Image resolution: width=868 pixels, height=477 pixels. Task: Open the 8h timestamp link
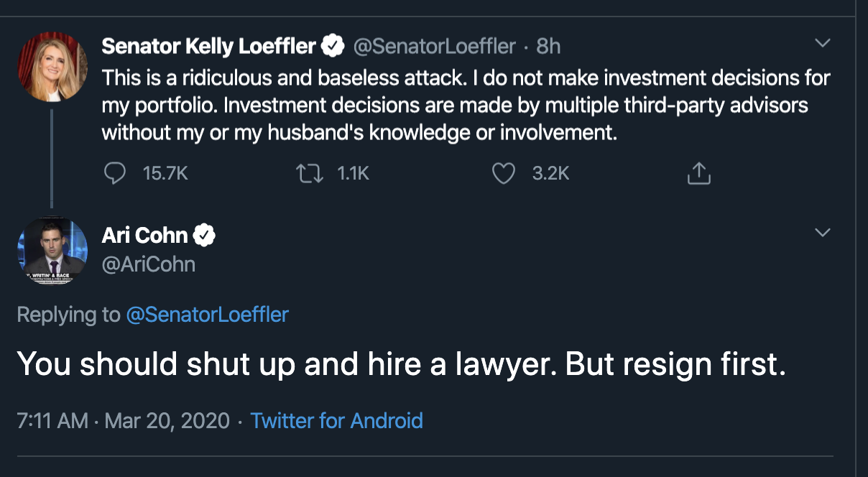coord(548,47)
